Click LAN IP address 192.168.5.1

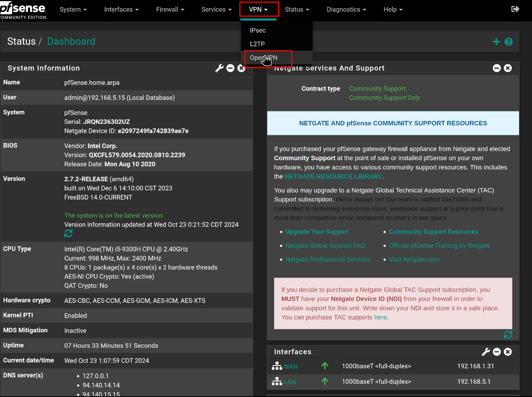click(x=474, y=382)
